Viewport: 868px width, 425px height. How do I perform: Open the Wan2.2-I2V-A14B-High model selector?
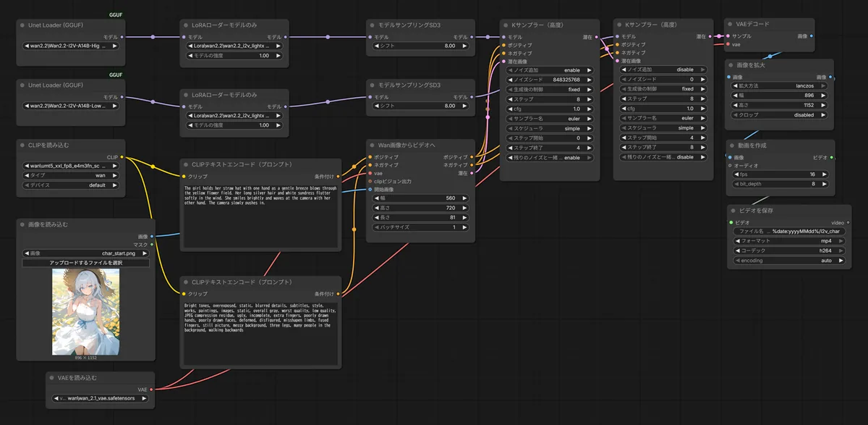pos(72,45)
